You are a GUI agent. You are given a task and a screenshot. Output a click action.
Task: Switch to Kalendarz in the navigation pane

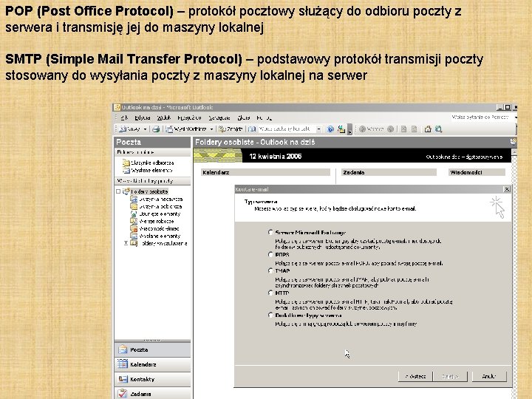pyautogui.click(x=152, y=364)
